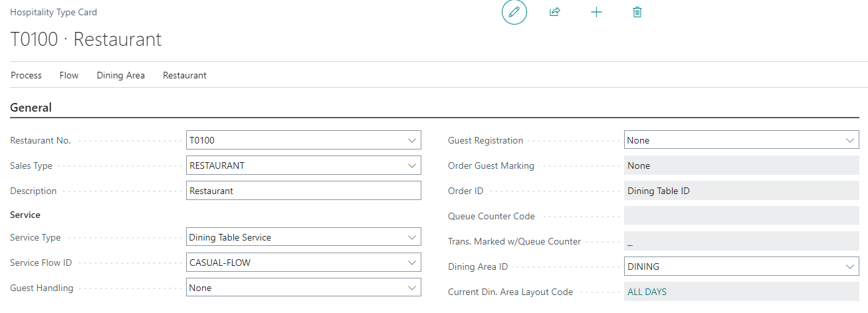Click the share icon
Screen dimensions: 868x313
555,12
